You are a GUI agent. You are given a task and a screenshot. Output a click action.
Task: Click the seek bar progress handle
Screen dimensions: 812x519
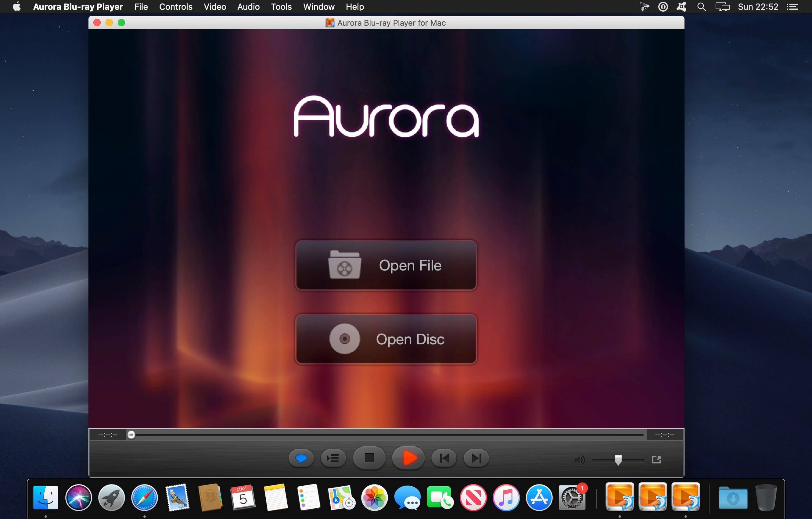tap(131, 435)
